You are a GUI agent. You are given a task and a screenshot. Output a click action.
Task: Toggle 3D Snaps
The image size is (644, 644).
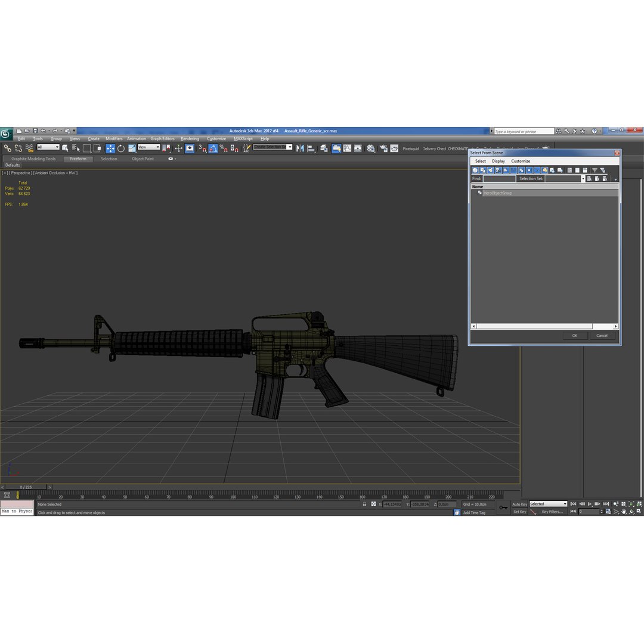click(x=202, y=148)
